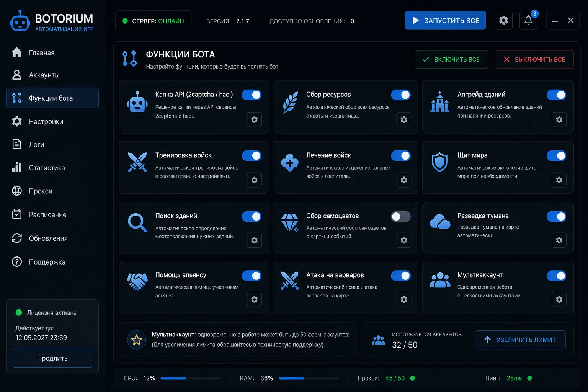Click the Разведка тумана cloud icon
This screenshot has width=588, height=392.
(x=440, y=221)
